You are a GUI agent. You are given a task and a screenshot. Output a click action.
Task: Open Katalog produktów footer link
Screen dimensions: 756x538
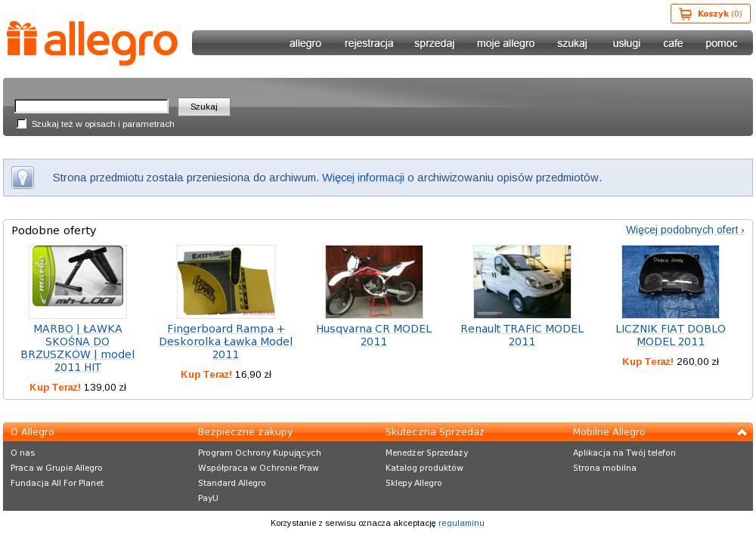(424, 468)
